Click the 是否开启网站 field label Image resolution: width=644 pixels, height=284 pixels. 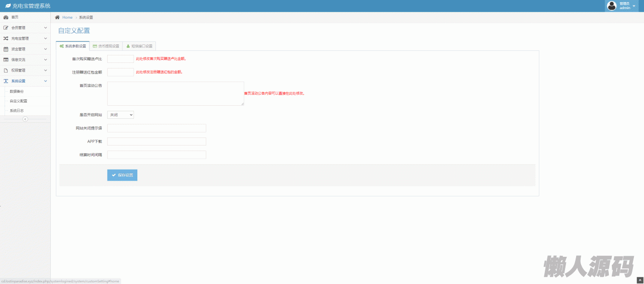(91, 115)
